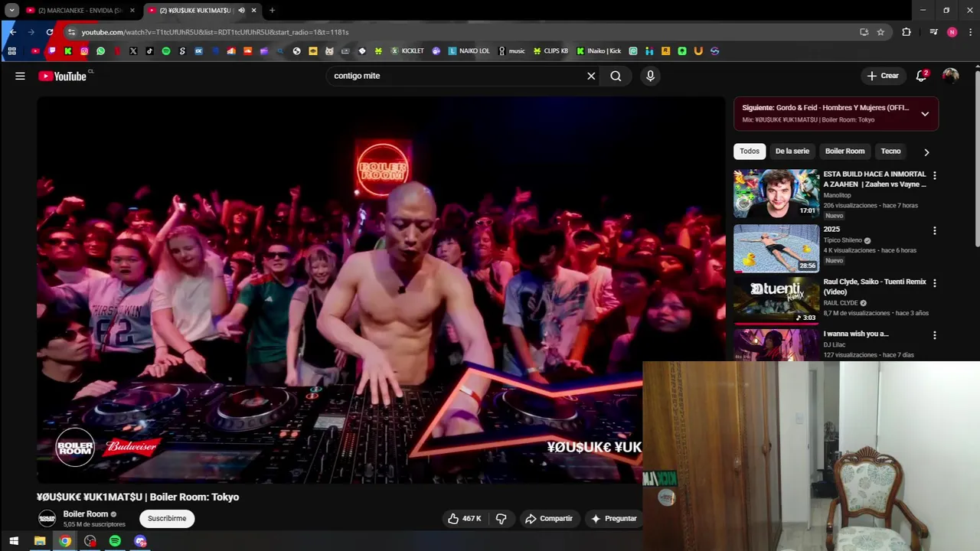Select the Boiler Room filter chip
980x551 pixels.
pos(844,151)
